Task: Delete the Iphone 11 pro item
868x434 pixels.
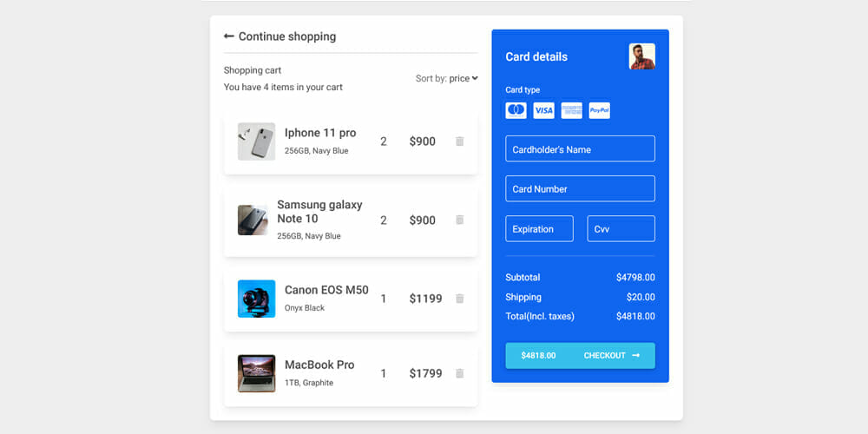Action: pos(460,141)
